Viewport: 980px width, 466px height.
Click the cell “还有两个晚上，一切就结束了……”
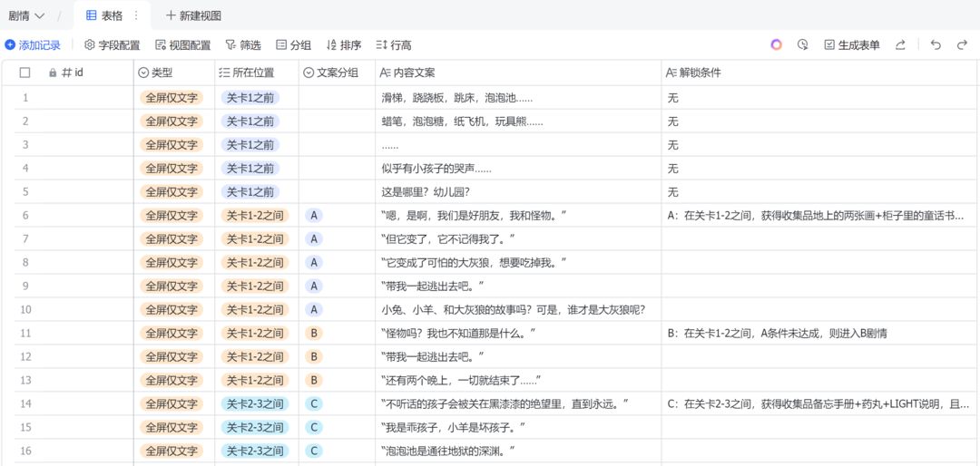[x=518, y=380]
